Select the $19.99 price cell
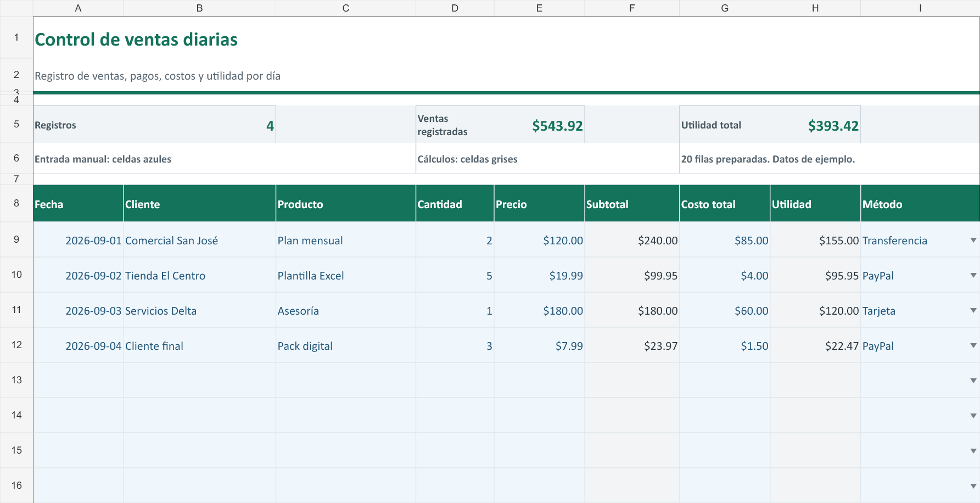 coord(539,275)
